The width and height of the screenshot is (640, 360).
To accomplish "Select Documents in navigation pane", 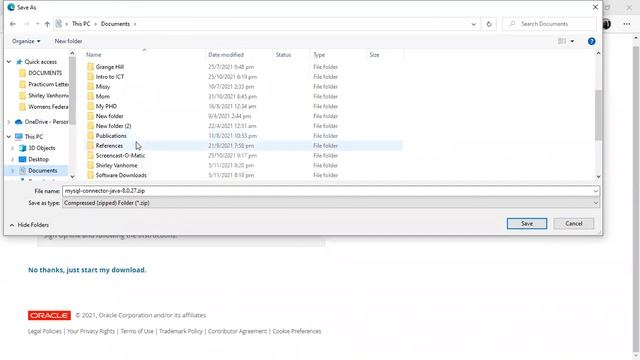I will (x=42, y=171).
